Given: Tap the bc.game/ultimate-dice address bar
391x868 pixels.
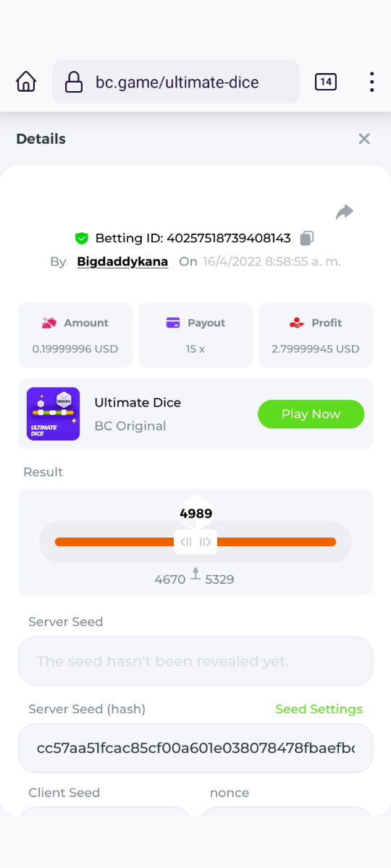Looking at the screenshot, I should (x=176, y=82).
